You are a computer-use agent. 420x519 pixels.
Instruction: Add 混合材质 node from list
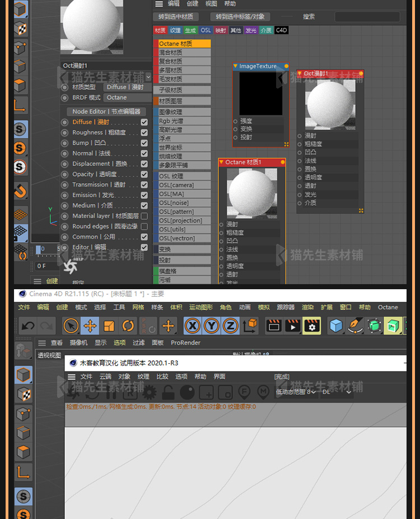coord(182,52)
